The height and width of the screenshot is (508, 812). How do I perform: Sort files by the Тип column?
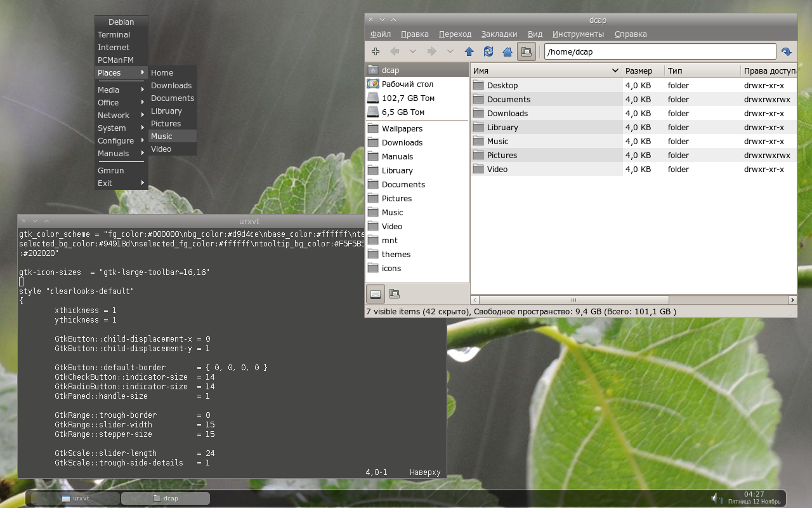pos(702,70)
